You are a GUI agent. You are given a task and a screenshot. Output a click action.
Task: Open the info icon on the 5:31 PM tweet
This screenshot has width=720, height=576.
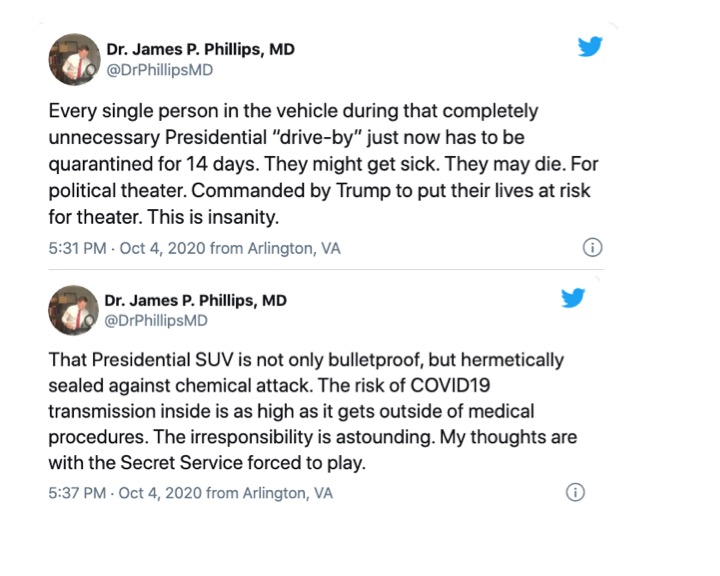pos(591,248)
